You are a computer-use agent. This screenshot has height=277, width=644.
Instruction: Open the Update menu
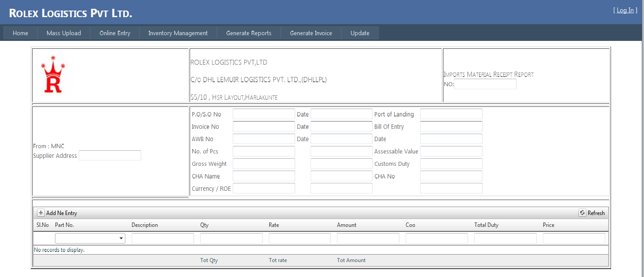(x=360, y=33)
